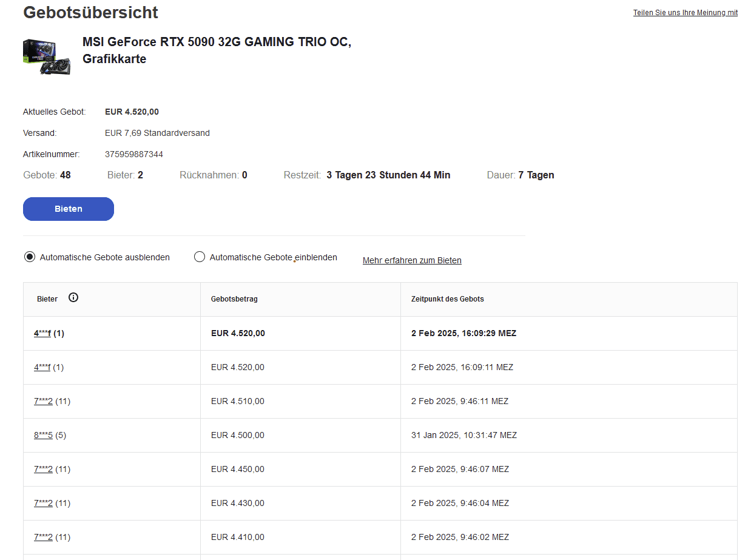Click EUR 7,69 Standardversand shipping text
The height and width of the screenshot is (560, 748).
pos(158,133)
